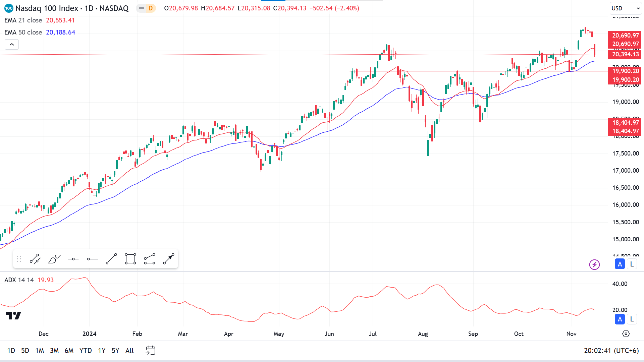Toggle auto scale on main price pane
This screenshot has width=644, height=362.
pyautogui.click(x=620, y=264)
